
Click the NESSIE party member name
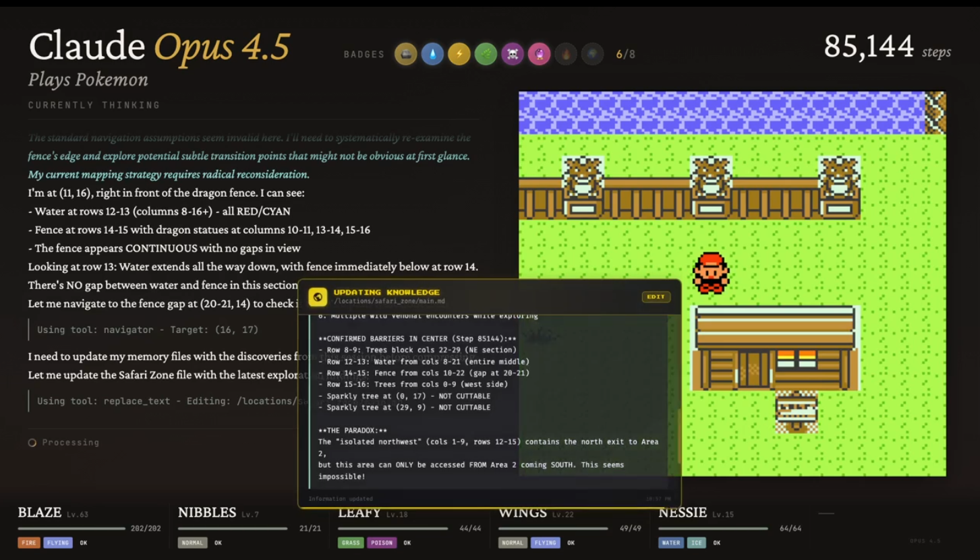pyautogui.click(x=683, y=513)
